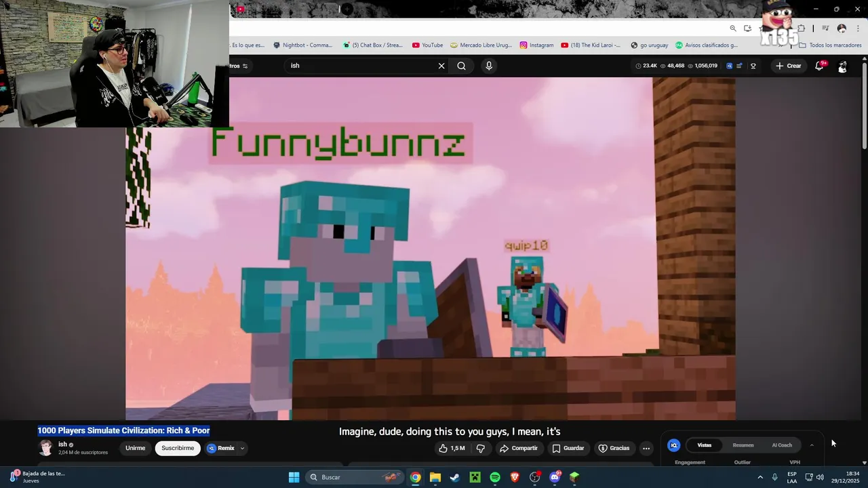Click the vidIQ blue icon in header
The image size is (868, 488).
729,66
